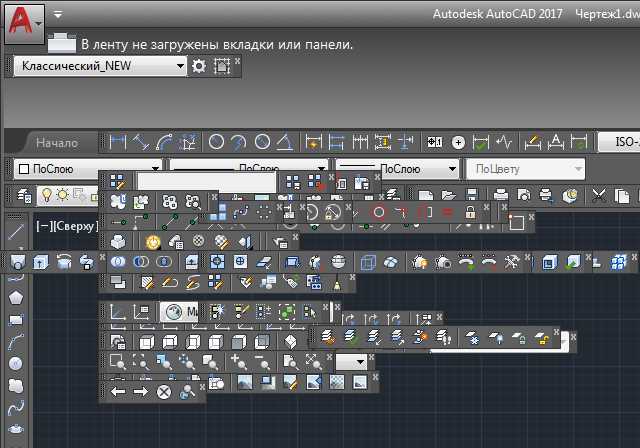
Task: Toggle the layer lightbulb on/off icon
Action: click(46, 194)
